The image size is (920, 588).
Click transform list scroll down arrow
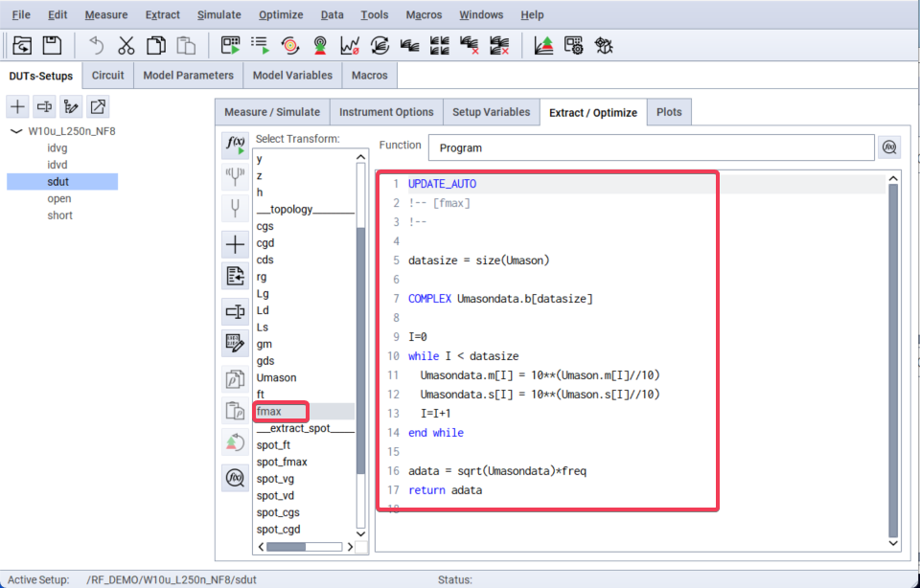click(x=361, y=532)
